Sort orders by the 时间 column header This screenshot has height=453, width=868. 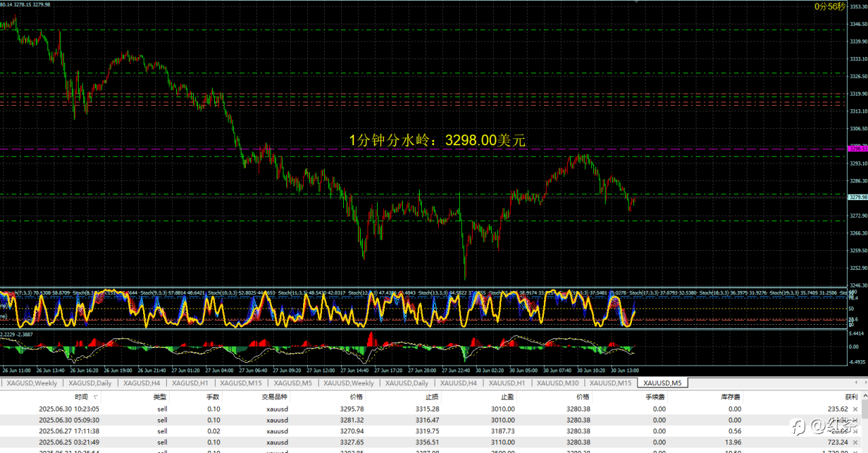[81, 397]
